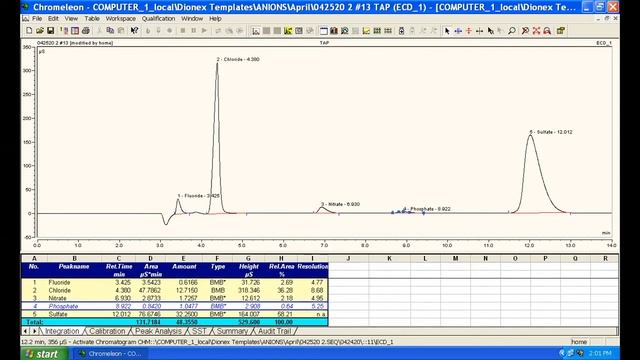Click the chromatogram plot view icon
Screen dimensions: 640x360
256,31
